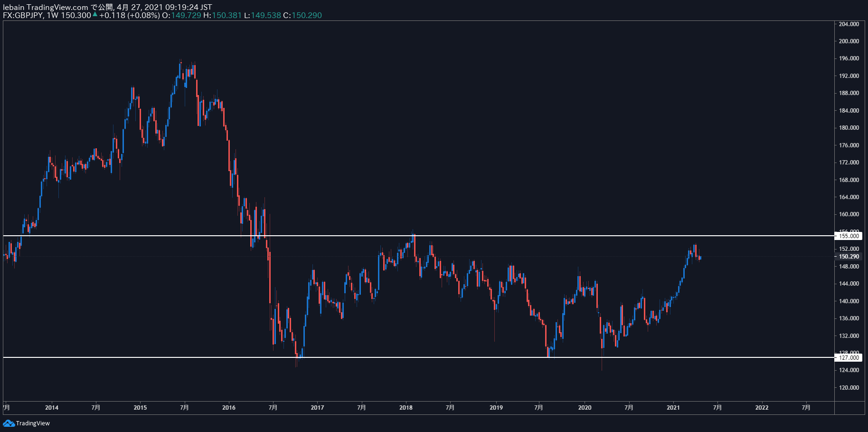The width and height of the screenshot is (868, 432).
Task: Click the TradingView cloud logo icon
Action: [9, 423]
